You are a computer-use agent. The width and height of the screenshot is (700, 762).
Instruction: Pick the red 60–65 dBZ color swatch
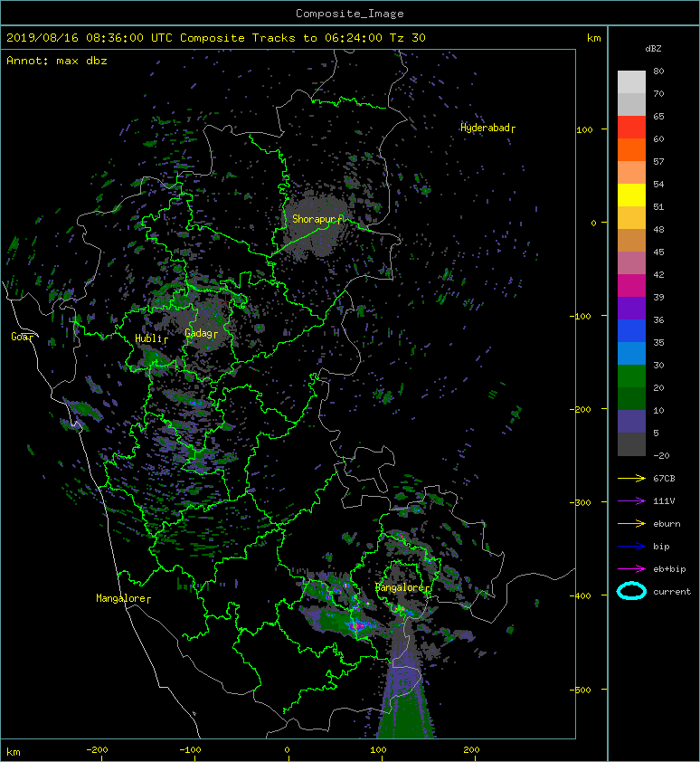631,128
